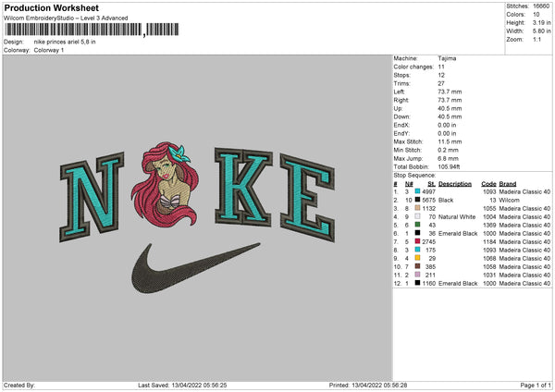Click the yellow swatch in stop row 9

pyautogui.click(x=418, y=258)
